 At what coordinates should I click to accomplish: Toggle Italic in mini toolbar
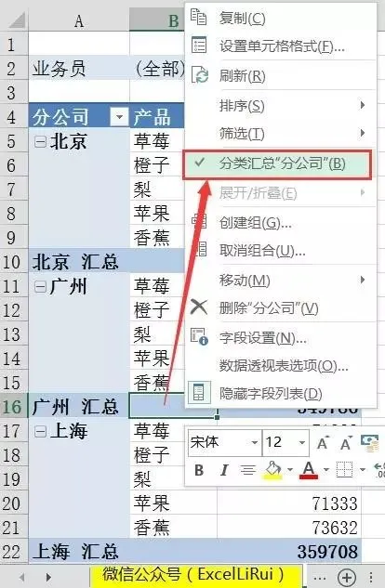point(224,470)
